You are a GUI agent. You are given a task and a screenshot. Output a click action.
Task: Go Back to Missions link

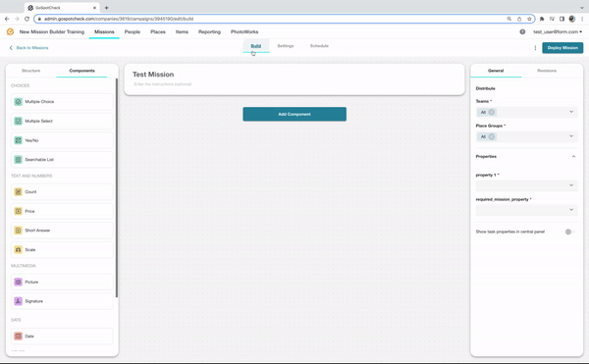coord(28,48)
